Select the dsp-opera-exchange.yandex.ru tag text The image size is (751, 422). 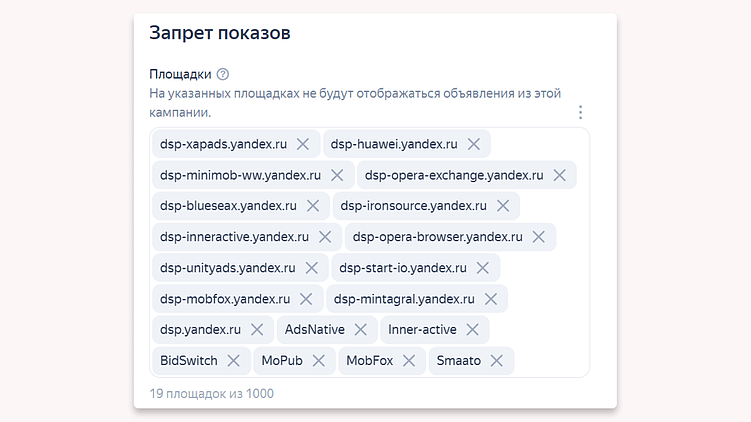click(x=454, y=175)
